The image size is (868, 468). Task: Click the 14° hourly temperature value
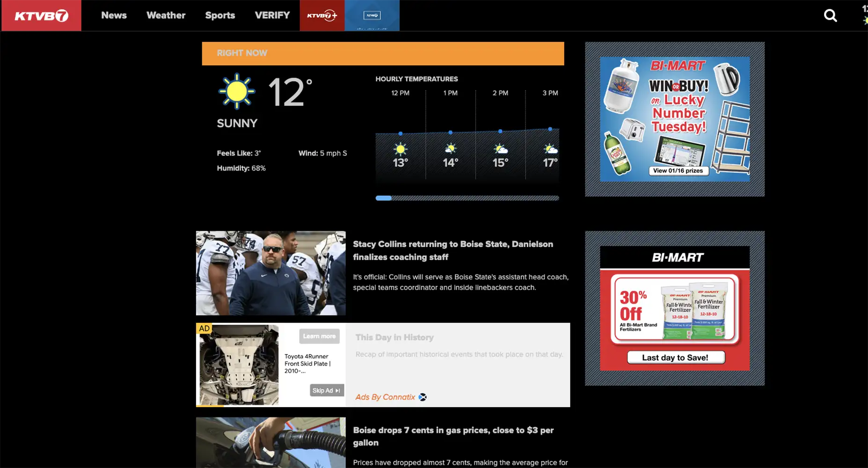click(x=450, y=163)
